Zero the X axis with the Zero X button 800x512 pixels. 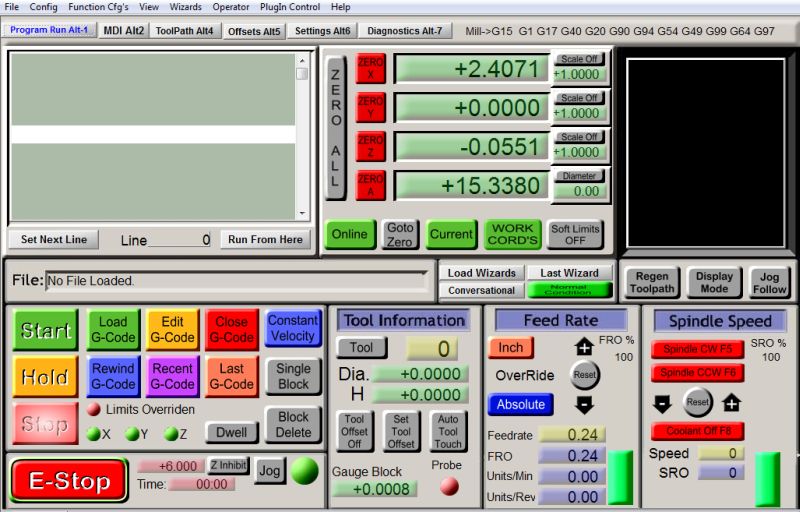tap(370, 69)
